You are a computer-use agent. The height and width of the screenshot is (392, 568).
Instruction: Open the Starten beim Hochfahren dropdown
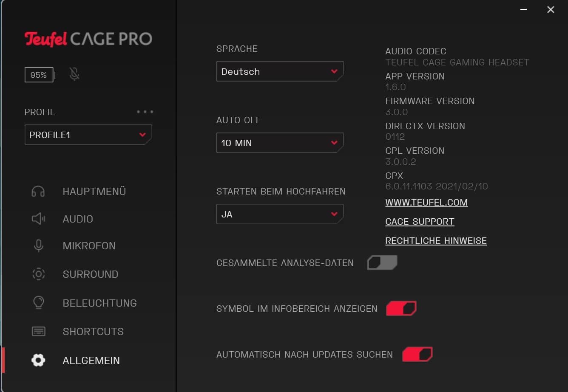(280, 214)
